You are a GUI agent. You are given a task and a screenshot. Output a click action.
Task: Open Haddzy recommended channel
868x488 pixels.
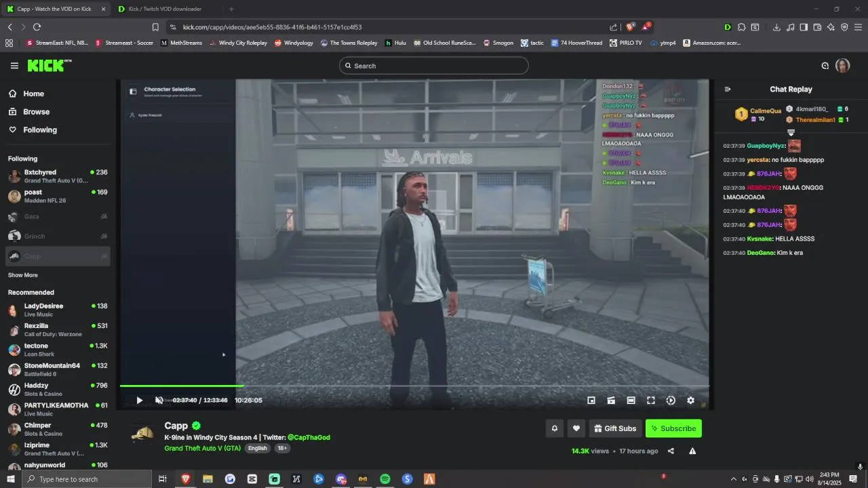click(58, 390)
